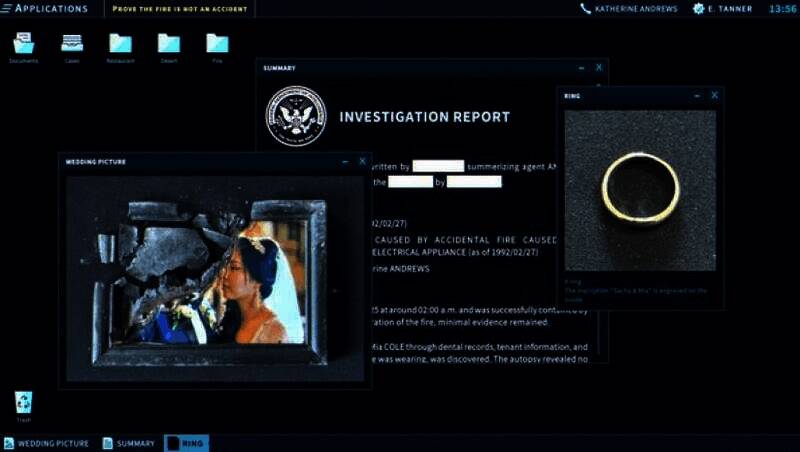The height and width of the screenshot is (452, 800).
Task: Click the E. Tanner user profile icon
Action: tap(699, 9)
